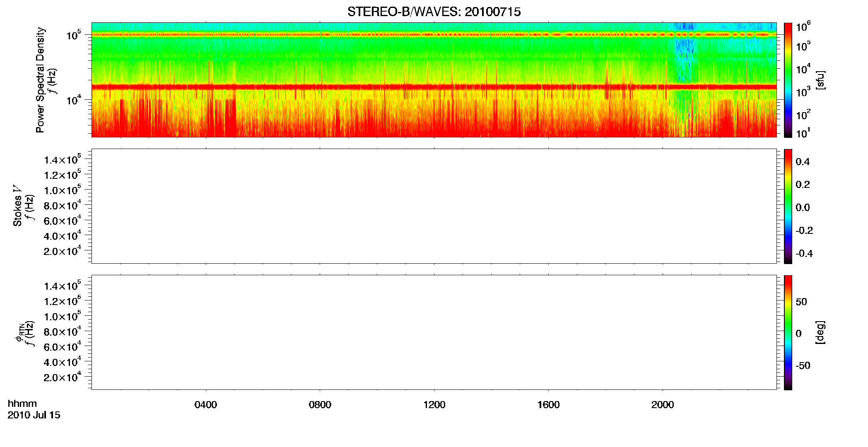Click the Power Spectral Density axis label
868x447 pixels.
(x=40, y=80)
